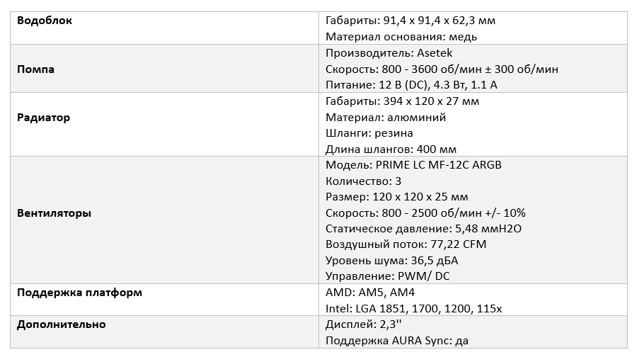Select Статическое давление: 5,48 ммH2O line
The height and width of the screenshot is (362, 644).
[x=423, y=229]
